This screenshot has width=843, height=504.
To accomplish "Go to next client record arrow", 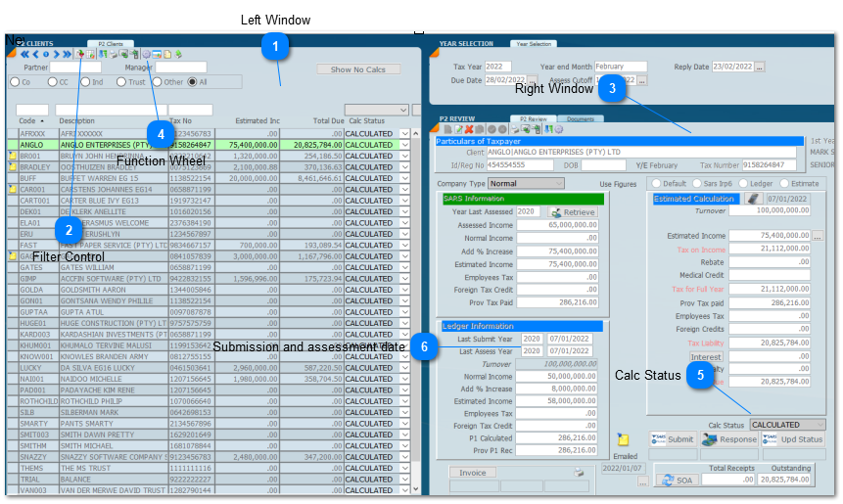I will tap(56, 54).
